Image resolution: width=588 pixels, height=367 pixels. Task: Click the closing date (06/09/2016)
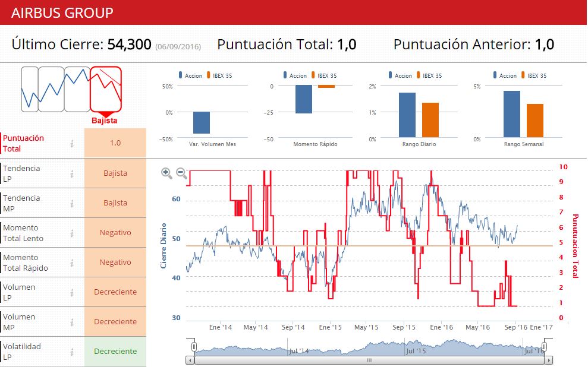178,47
